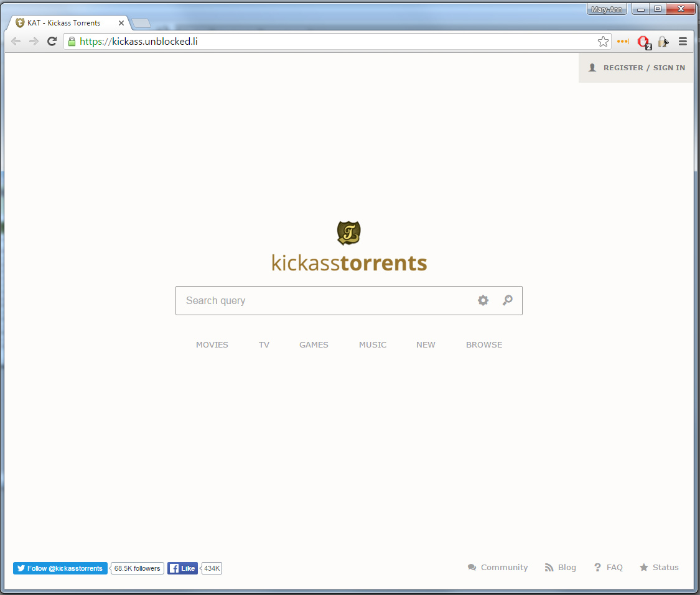Go to the TV category

point(264,345)
